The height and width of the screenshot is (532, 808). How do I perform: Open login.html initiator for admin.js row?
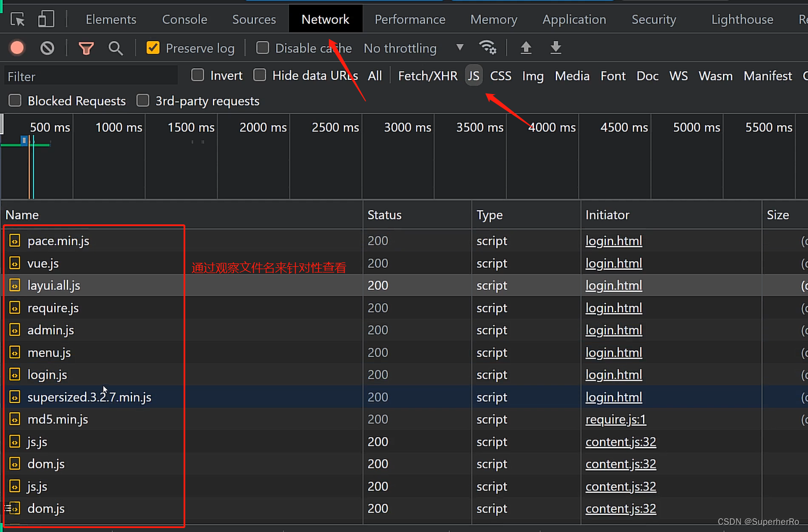[614, 330]
